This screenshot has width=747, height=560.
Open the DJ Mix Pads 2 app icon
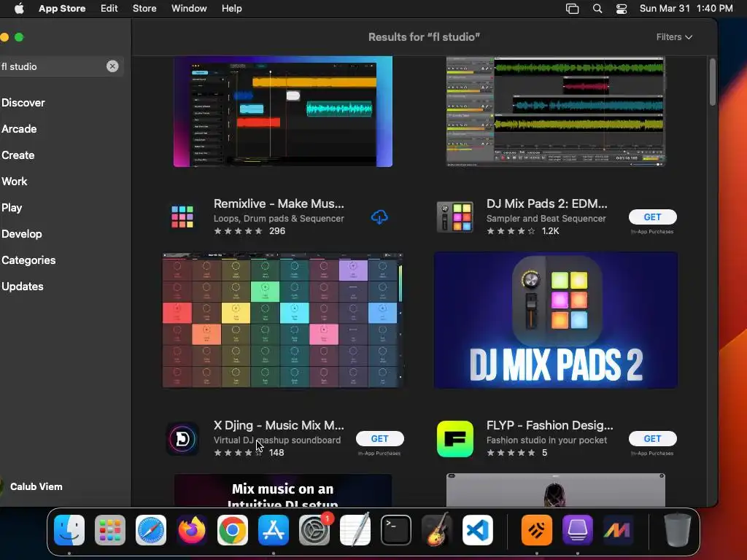[x=455, y=217]
